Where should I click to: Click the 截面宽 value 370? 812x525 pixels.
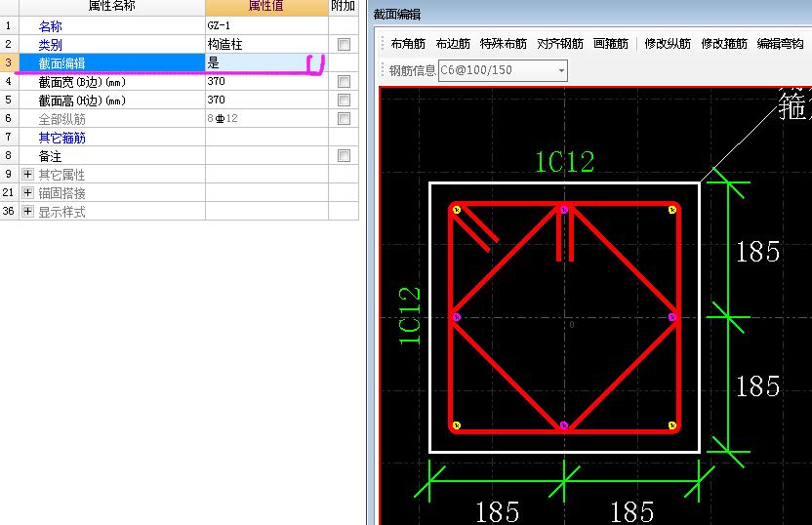tap(216, 81)
